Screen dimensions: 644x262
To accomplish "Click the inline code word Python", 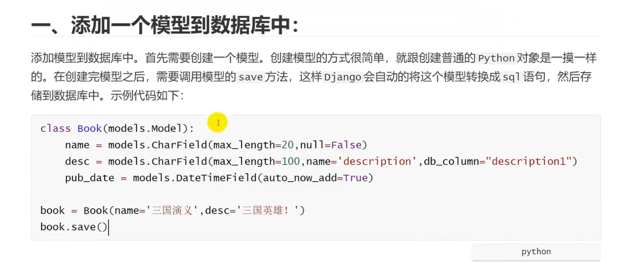I will pyautogui.click(x=496, y=58).
